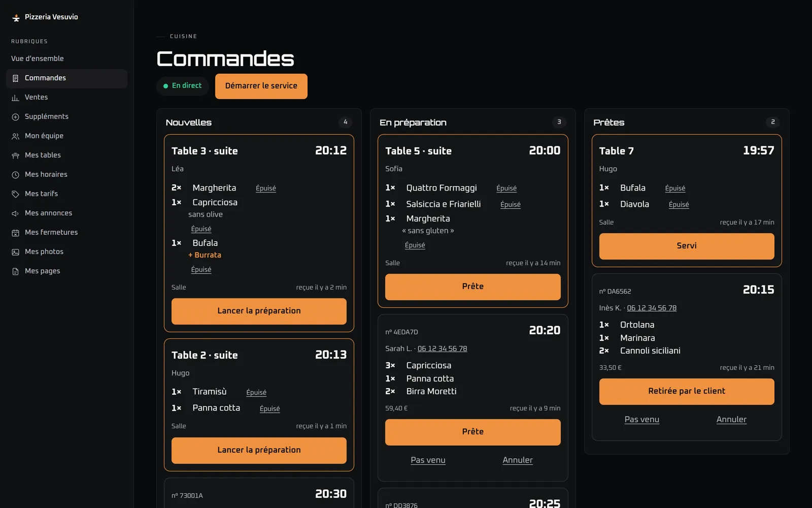Click the Mes photos image icon
812x508 pixels.
pyautogui.click(x=15, y=252)
